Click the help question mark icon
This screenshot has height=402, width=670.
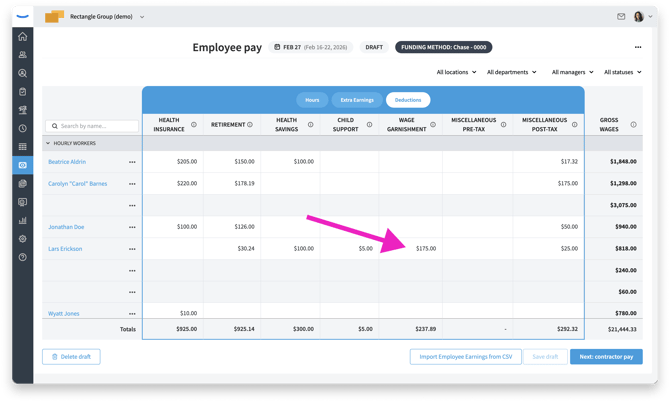coord(22,258)
